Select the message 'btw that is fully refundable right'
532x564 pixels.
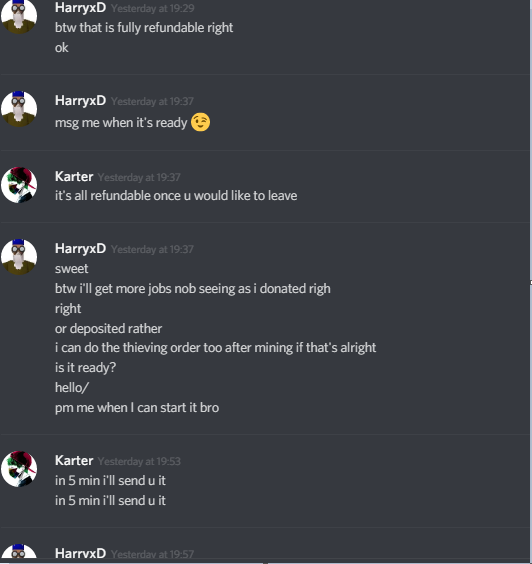coord(144,28)
